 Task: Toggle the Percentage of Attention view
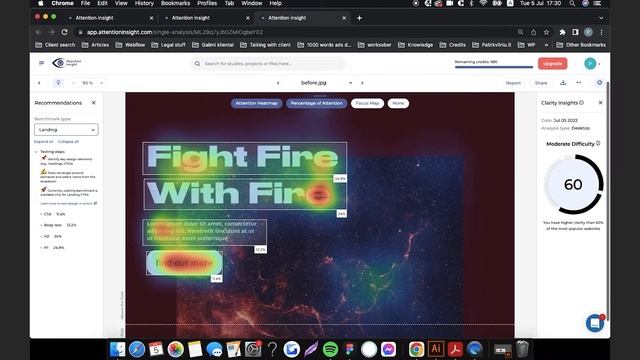click(x=316, y=103)
